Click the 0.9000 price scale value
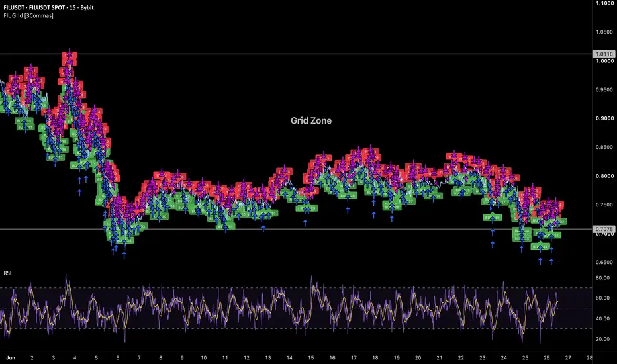617x364 pixels. 604,118
